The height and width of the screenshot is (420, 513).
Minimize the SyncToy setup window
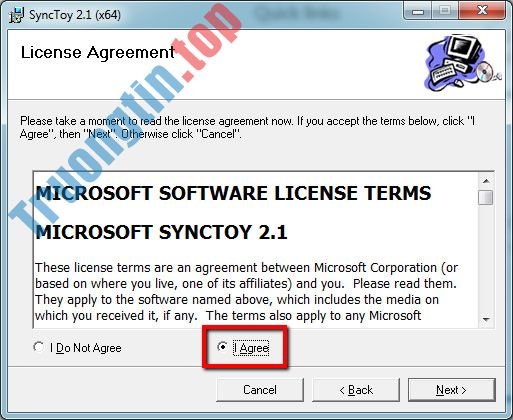click(418, 11)
